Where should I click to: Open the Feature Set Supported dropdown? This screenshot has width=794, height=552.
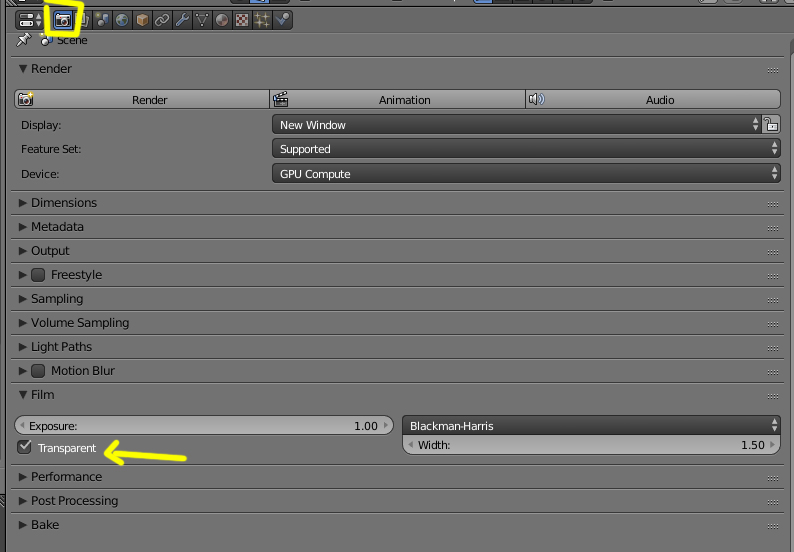coord(526,149)
